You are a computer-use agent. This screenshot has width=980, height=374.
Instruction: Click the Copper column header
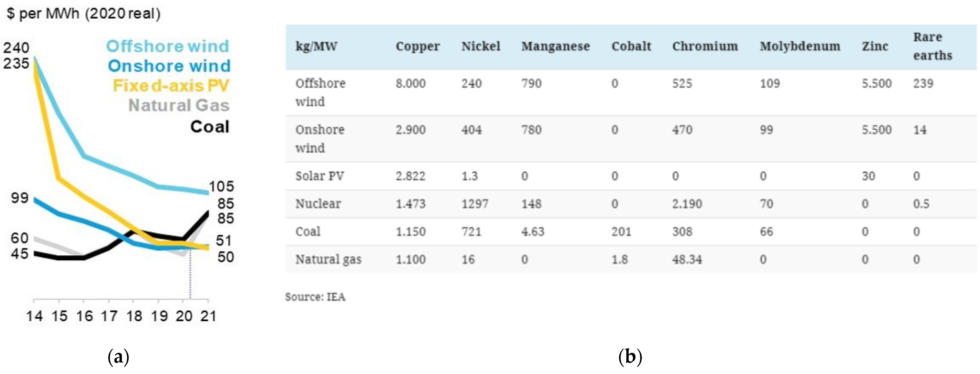[x=417, y=47]
